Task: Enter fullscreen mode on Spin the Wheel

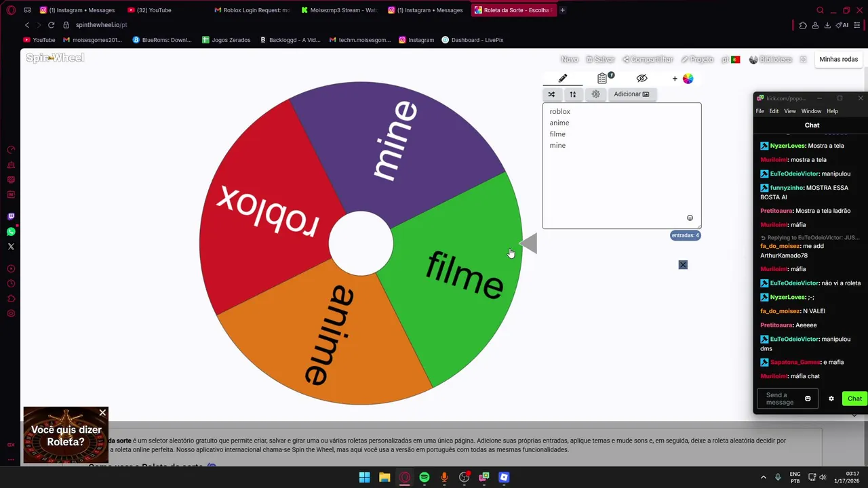Action: tap(803, 60)
